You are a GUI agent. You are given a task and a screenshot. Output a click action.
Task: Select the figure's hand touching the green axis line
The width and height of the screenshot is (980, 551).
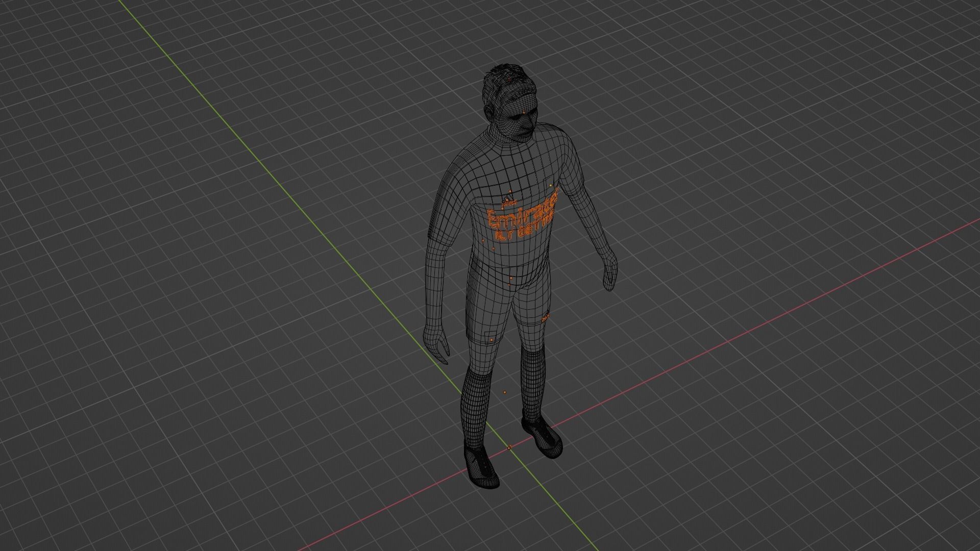pos(437,343)
